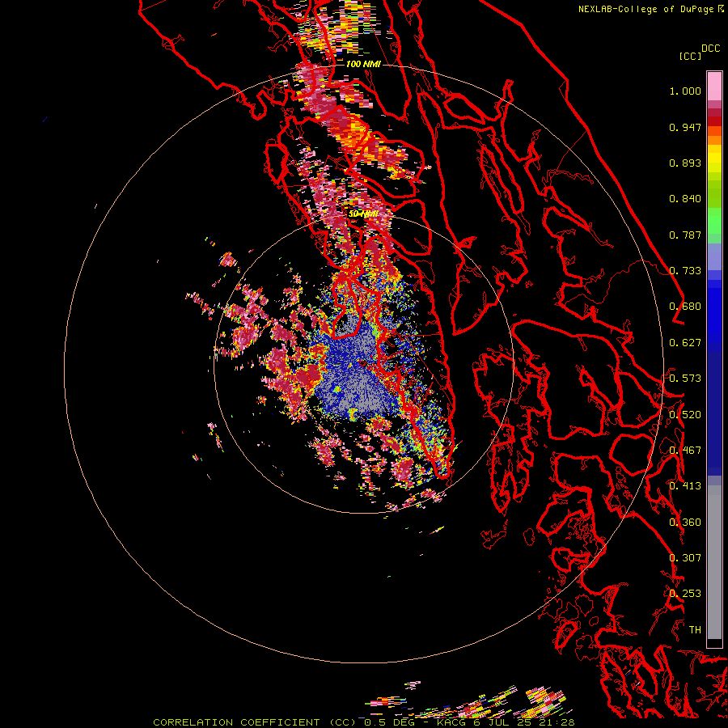Click the 0.253 scale value

pos(685,594)
